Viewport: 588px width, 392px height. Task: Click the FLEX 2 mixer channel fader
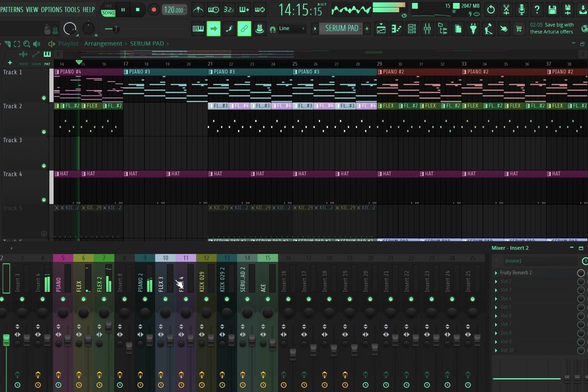pos(108,326)
